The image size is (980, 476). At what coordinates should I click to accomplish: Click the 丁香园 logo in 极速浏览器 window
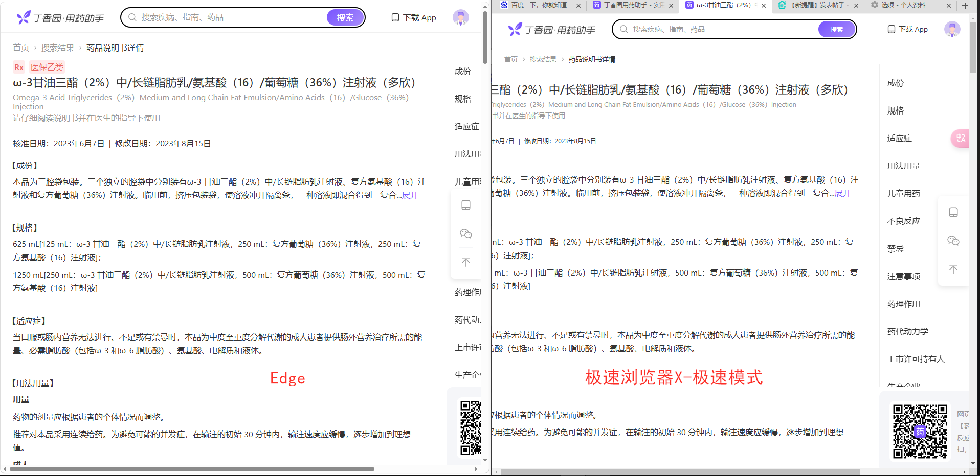552,30
